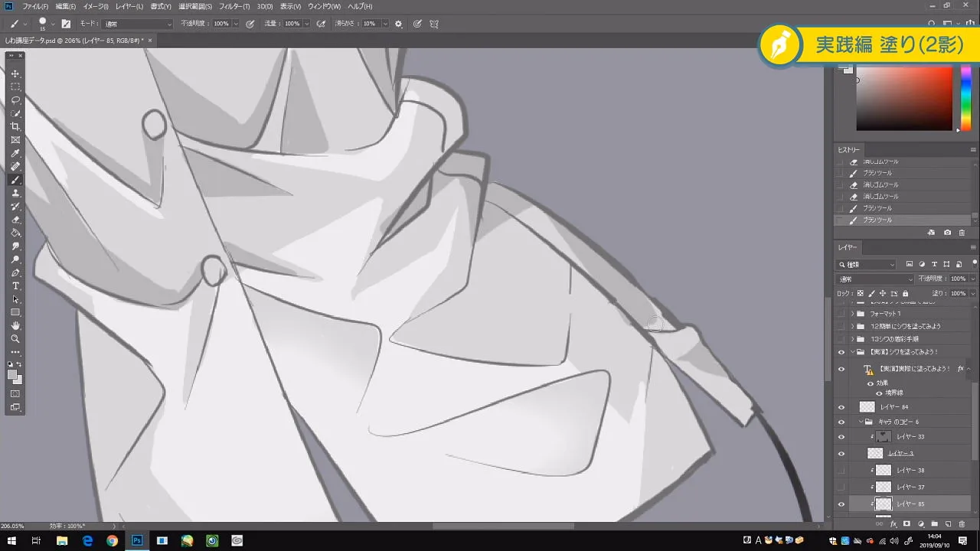Toggle visibility of レイヤー 33
980x551 pixels.
coord(841,436)
